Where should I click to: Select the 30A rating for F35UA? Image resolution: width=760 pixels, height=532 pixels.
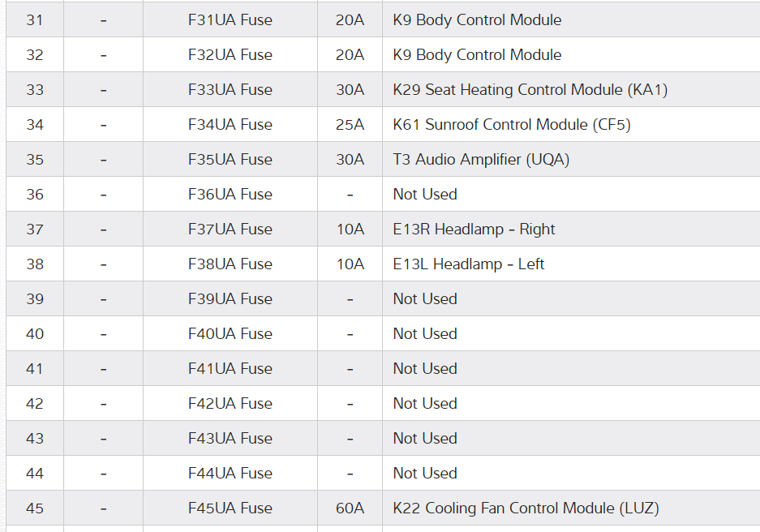[x=350, y=160]
